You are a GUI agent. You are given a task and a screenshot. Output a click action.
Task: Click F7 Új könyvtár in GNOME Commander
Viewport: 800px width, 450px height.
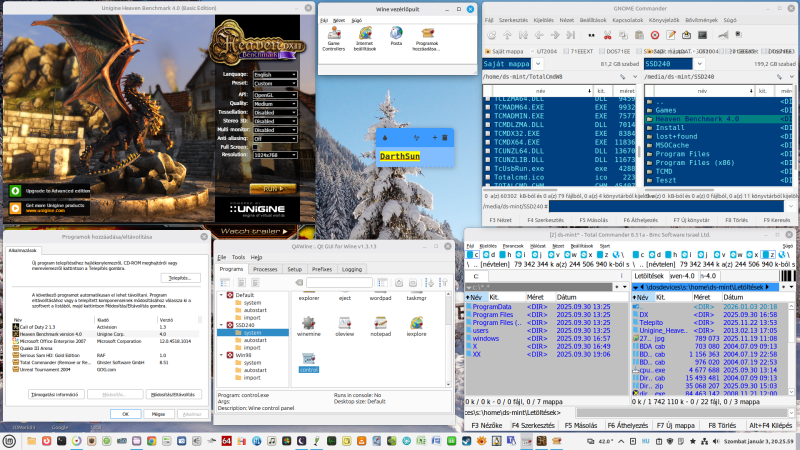point(691,220)
